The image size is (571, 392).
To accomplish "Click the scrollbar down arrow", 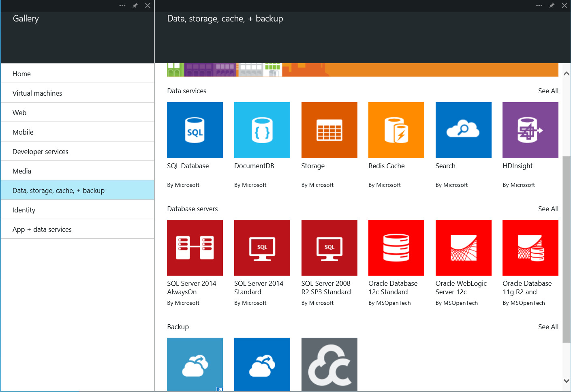I will 567,381.
